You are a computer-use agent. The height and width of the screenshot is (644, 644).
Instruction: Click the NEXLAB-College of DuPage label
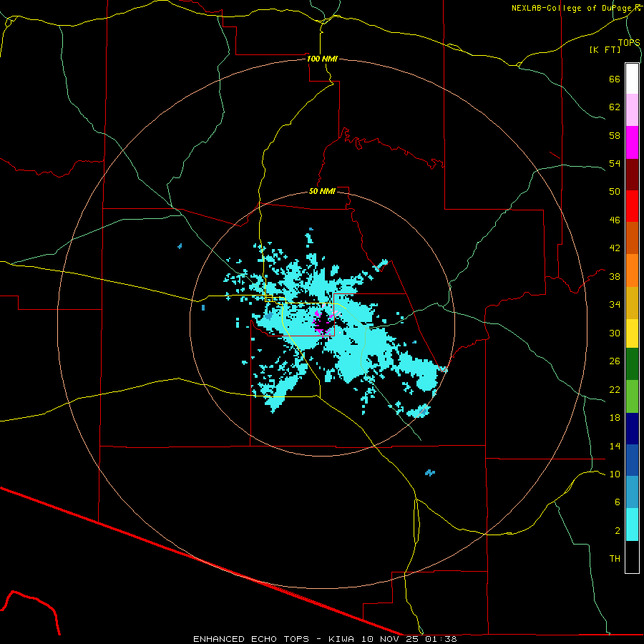[573, 8]
